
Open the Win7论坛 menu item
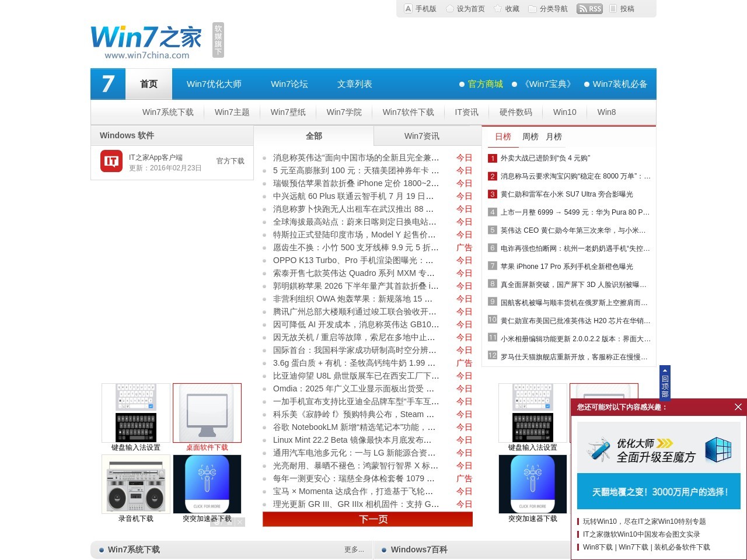[x=289, y=83]
